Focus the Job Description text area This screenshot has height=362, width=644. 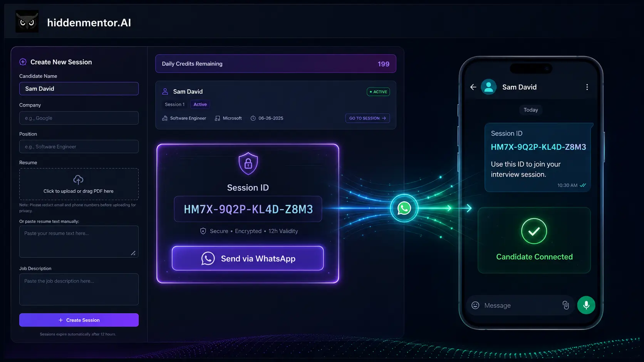coord(79,289)
